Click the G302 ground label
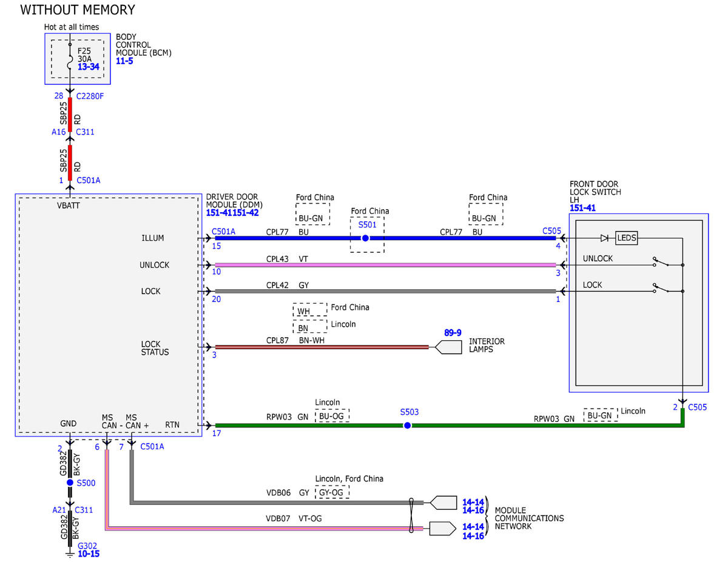This screenshot has height=562, width=728. [89, 545]
